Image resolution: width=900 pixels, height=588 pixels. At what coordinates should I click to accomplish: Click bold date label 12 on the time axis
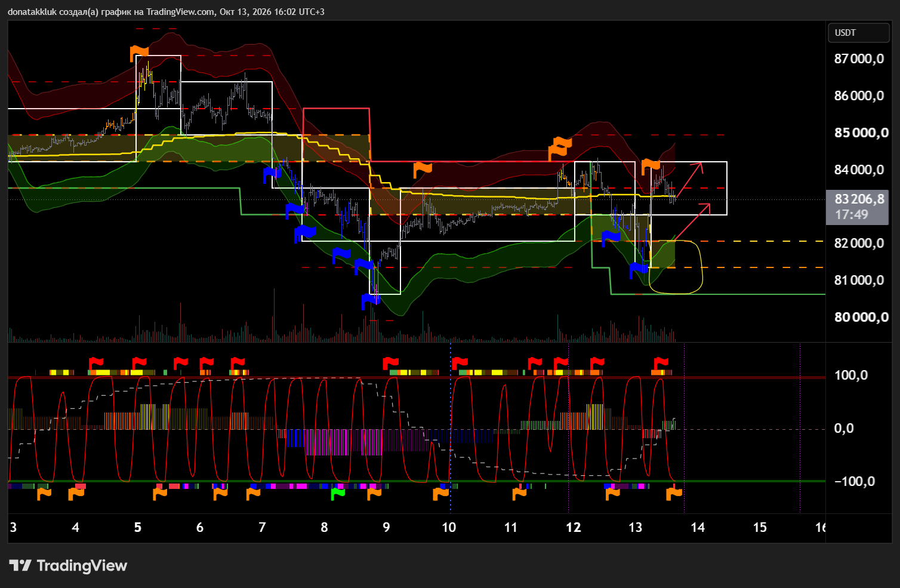pos(574,527)
